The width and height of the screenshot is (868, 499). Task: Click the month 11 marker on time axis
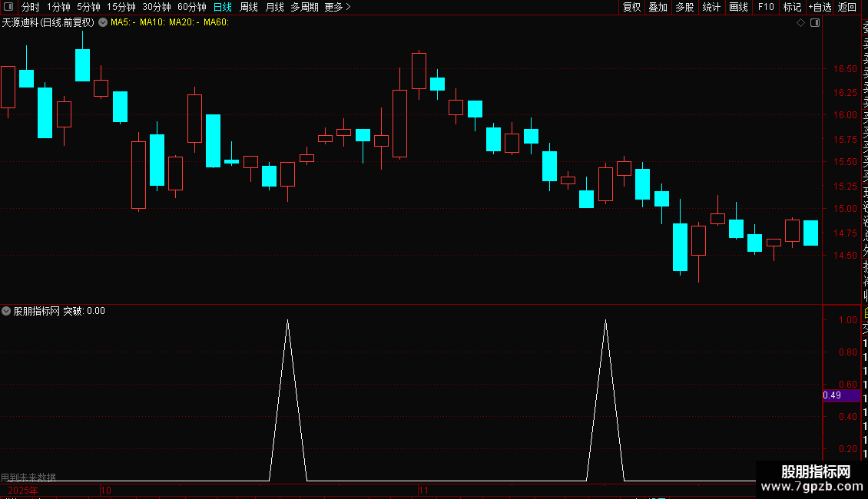pyautogui.click(x=423, y=490)
